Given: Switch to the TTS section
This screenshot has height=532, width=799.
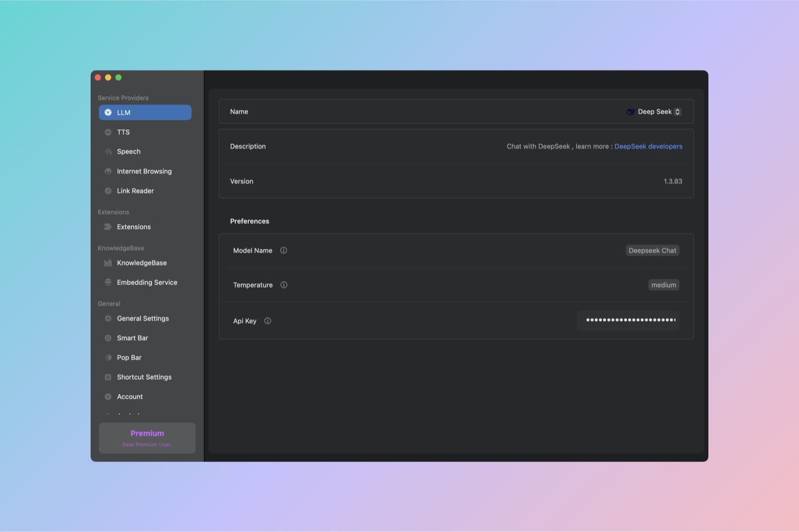Looking at the screenshot, I should coord(145,132).
